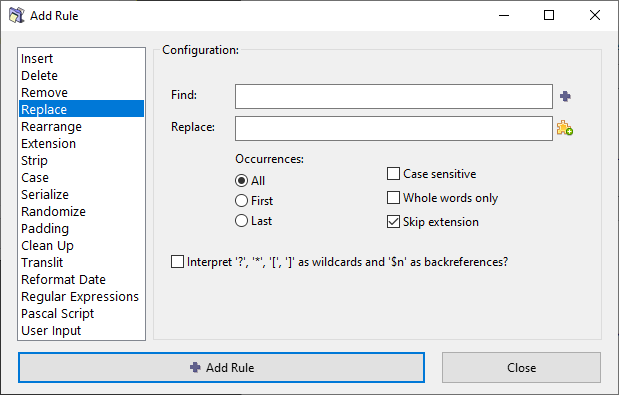Pick Reformat Date in the rule list
The height and width of the screenshot is (395, 619).
pyautogui.click(x=81, y=279)
